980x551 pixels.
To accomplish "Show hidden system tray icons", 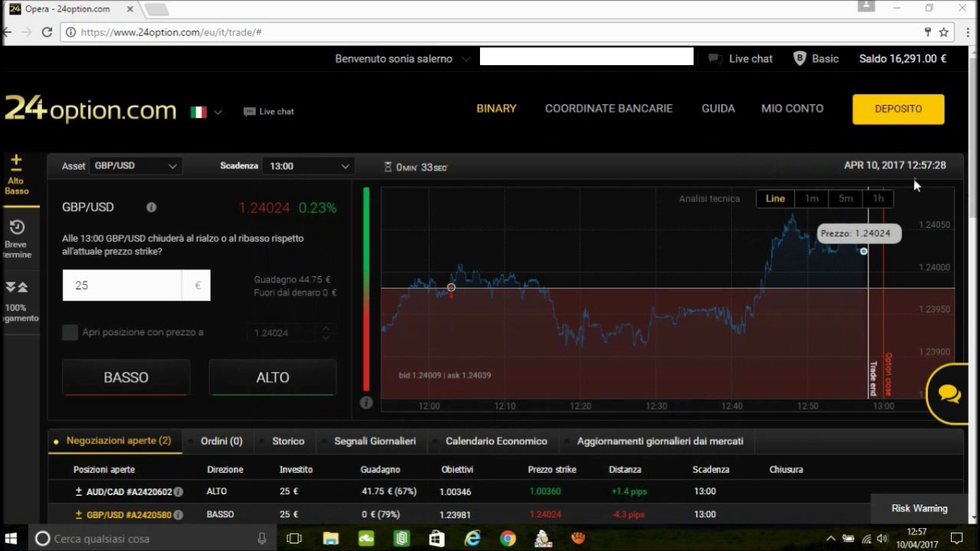I will 831,539.
